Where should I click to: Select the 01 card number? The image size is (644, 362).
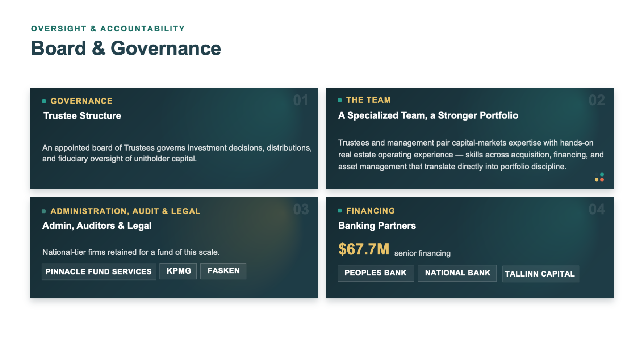(x=301, y=100)
